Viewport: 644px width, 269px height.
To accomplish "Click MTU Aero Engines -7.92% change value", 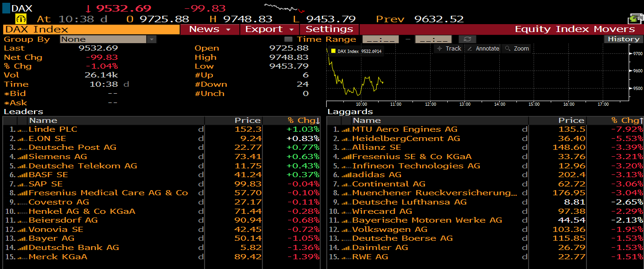I will (627, 129).
